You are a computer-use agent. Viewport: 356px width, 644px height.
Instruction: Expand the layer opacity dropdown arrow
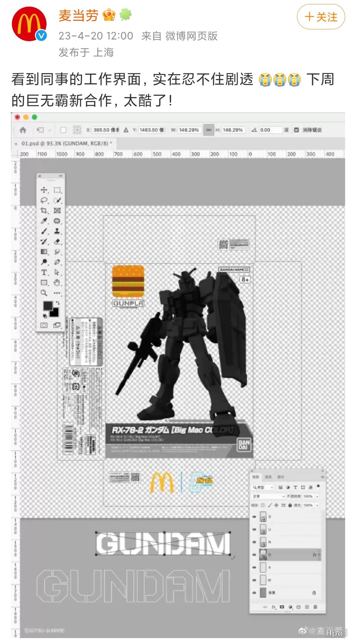317,496
